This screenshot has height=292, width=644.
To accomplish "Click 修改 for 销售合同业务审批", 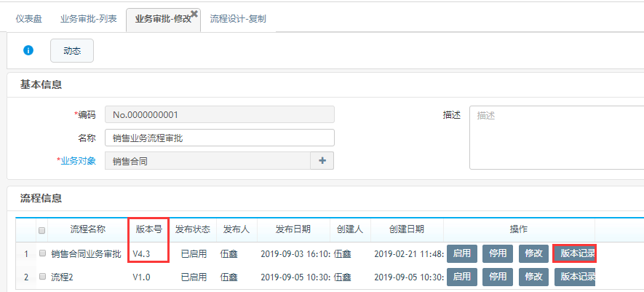I will click(x=534, y=253).
